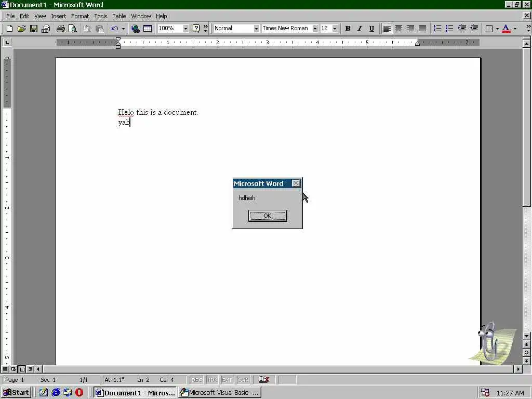Apply numbered list formatting
The width and height of the screenshot is (532, 399).
click(437, 29)
